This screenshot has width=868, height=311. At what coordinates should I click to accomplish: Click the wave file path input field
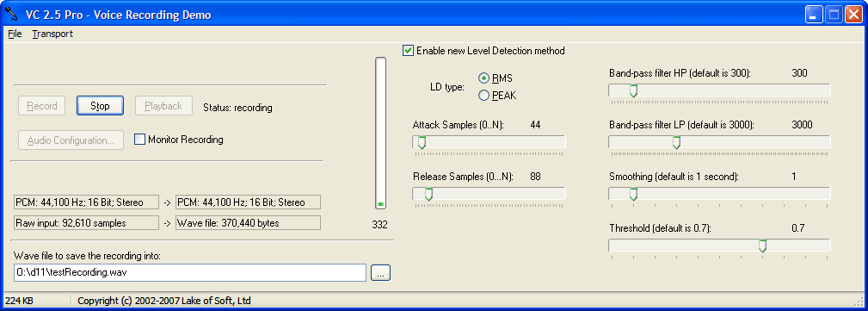[x=189, y=273]
